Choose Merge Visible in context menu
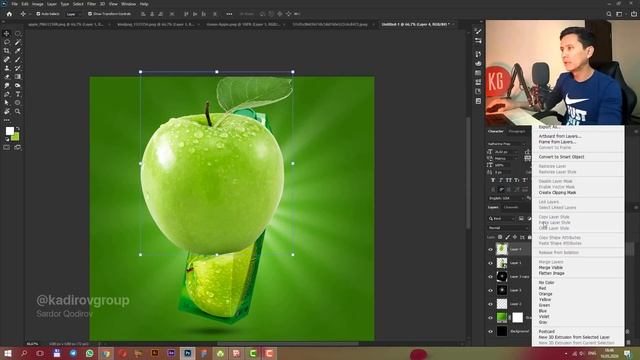 (551, 267)
